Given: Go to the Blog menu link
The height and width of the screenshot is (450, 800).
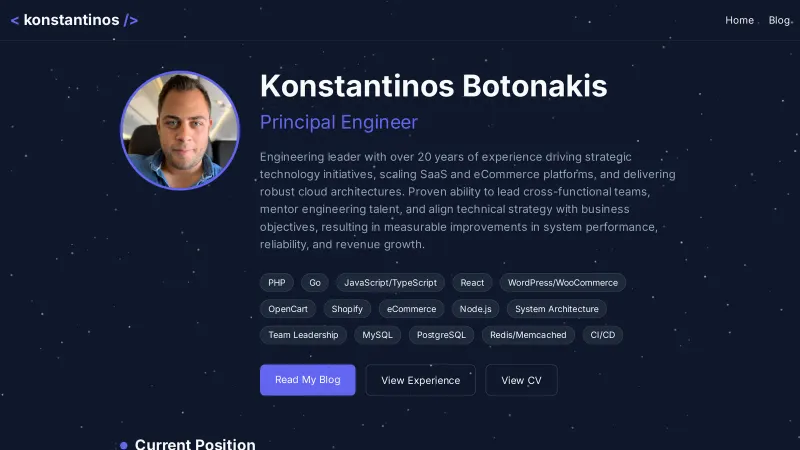Looking at the screenshot, I should coord(779,20).
